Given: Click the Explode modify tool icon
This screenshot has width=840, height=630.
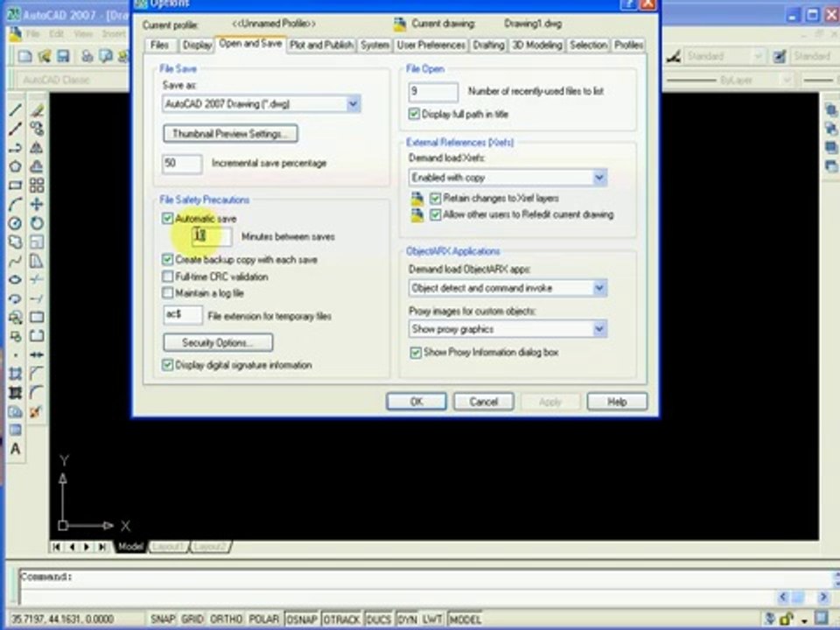Looking at the screenshot, I should tap(37, 411).
